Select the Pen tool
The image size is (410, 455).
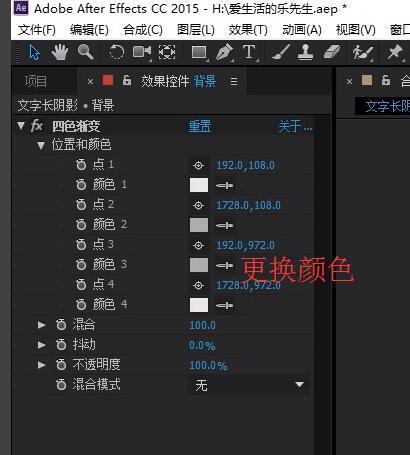point(224,53)
